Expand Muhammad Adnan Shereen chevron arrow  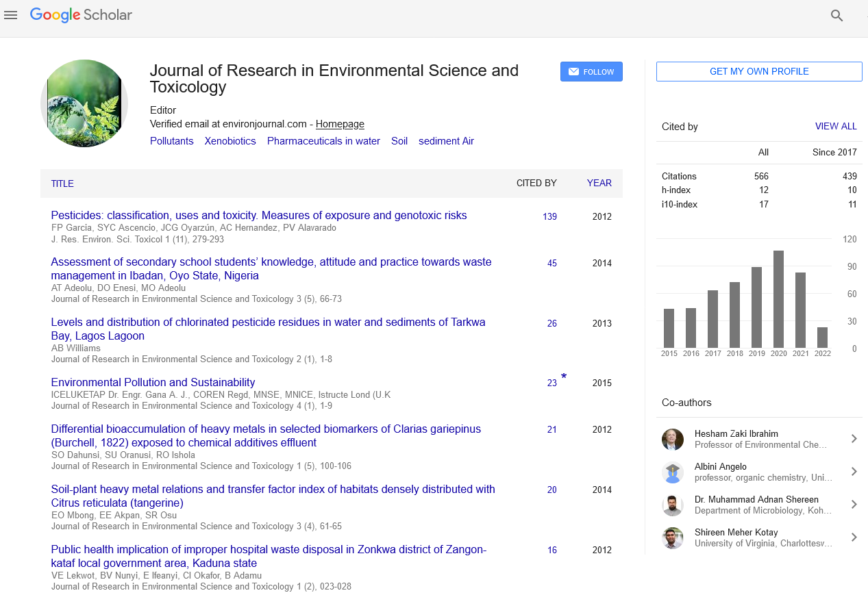coord(854,505)
